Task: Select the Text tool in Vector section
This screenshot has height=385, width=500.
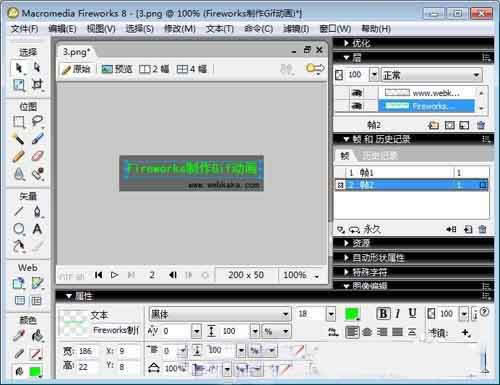Action: 37,229
